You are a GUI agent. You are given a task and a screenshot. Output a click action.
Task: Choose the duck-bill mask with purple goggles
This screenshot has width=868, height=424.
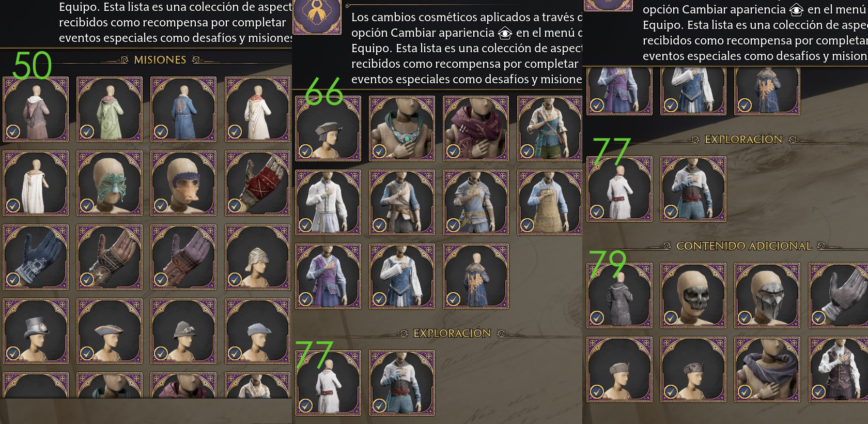[183, 184]
